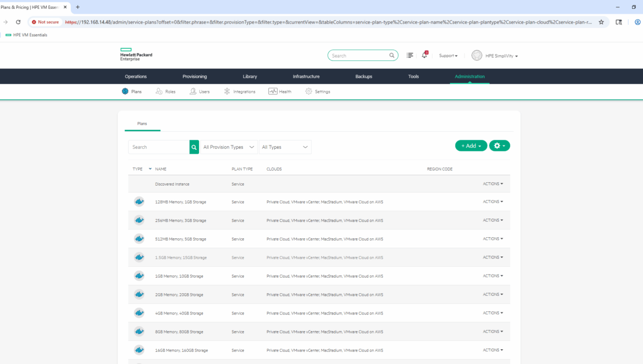Viewport: 643px width, 364px height.
Task: Open the HPE VM Essentials bookmark
Action: pos(26,35)
